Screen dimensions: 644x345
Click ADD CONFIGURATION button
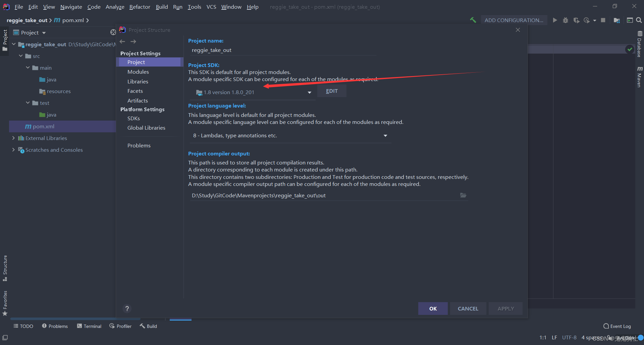tap(514, 20)
